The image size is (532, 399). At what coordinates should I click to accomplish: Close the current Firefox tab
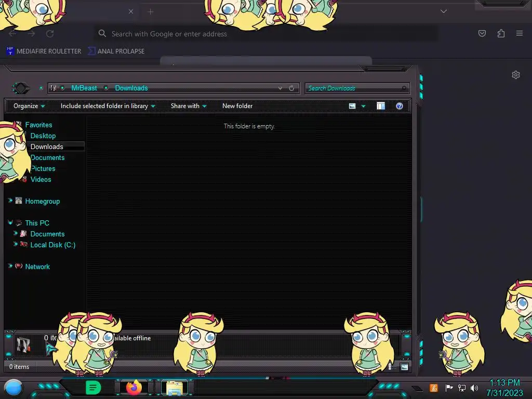click(131, 11)
